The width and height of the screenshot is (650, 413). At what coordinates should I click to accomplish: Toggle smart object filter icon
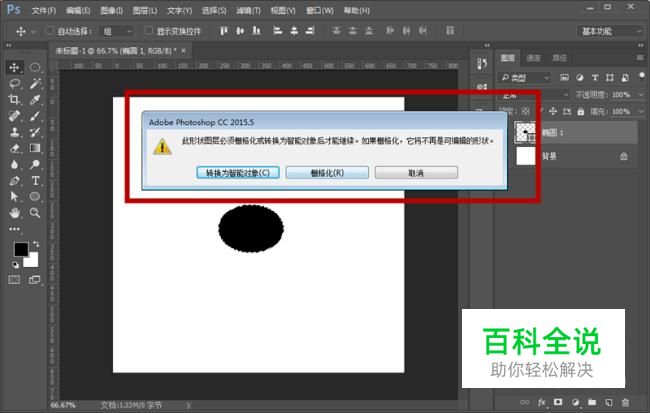click(625, 77)
